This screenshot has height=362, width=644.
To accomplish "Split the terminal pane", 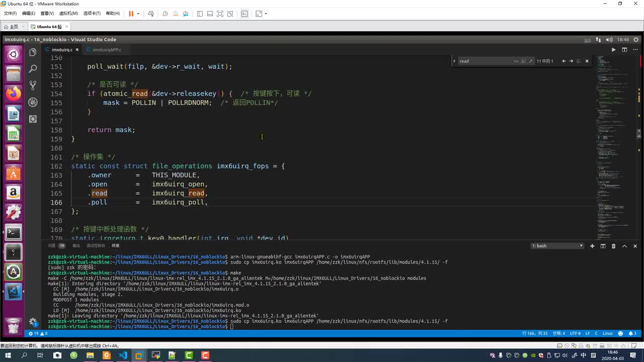I will [603, 246].
